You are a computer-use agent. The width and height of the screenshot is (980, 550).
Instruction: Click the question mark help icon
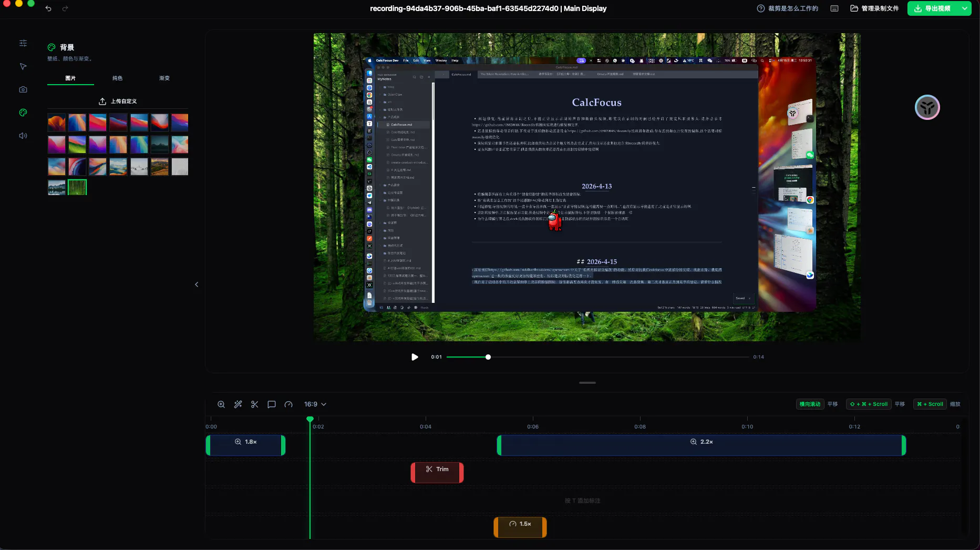tap(760, 8)
